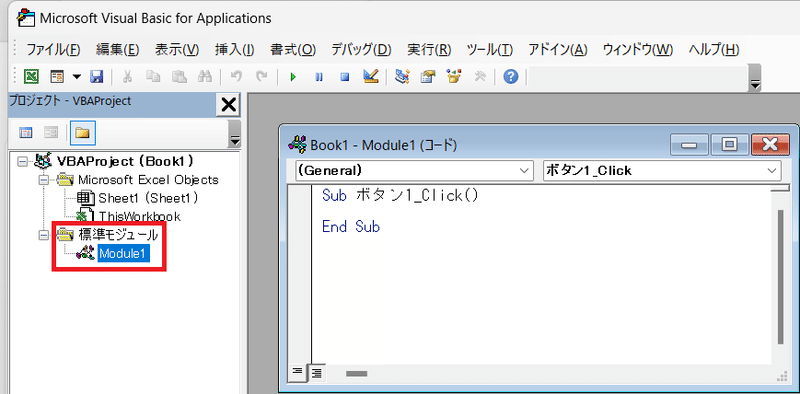Open VBA Help with the question mark icon
This screenshot has height=394, width=800.
511,77
